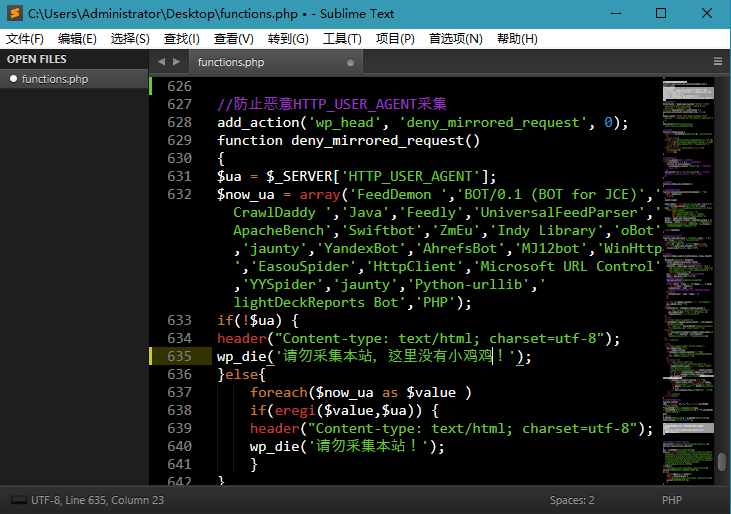Open the tab list menu icon
The width and height of the screenshot is (731, 514).
point(717,62)
